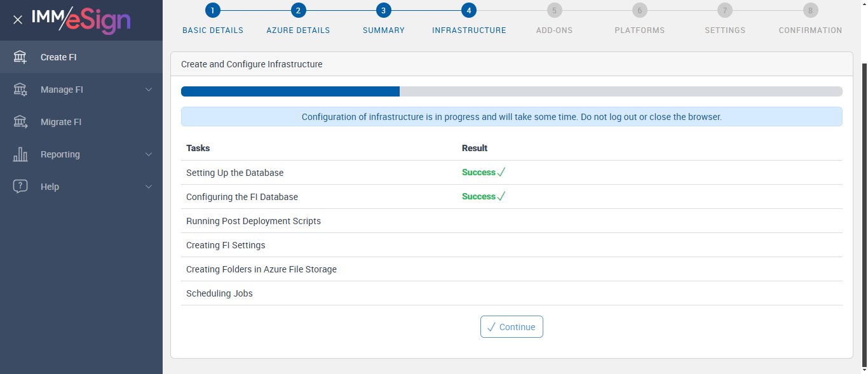This screenshot has width=868, height=374.
Task: Click the Reporting bar chart icon
Action: [x=20, y=154]
